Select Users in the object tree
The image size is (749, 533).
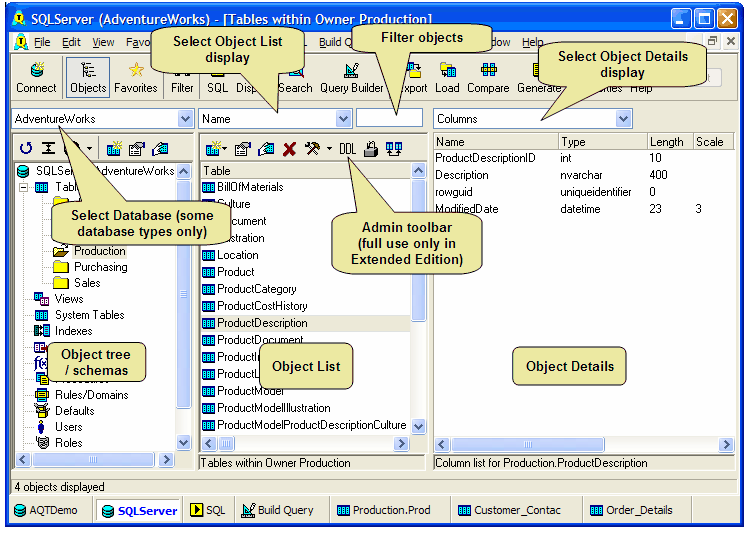click(x=68, y=427)
